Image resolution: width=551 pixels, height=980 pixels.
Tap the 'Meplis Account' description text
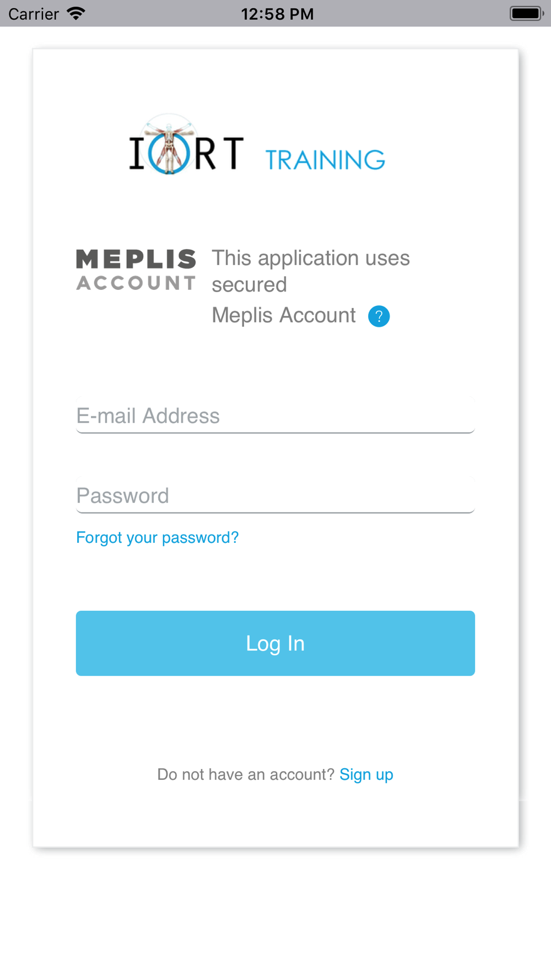(x=284, y=315)
